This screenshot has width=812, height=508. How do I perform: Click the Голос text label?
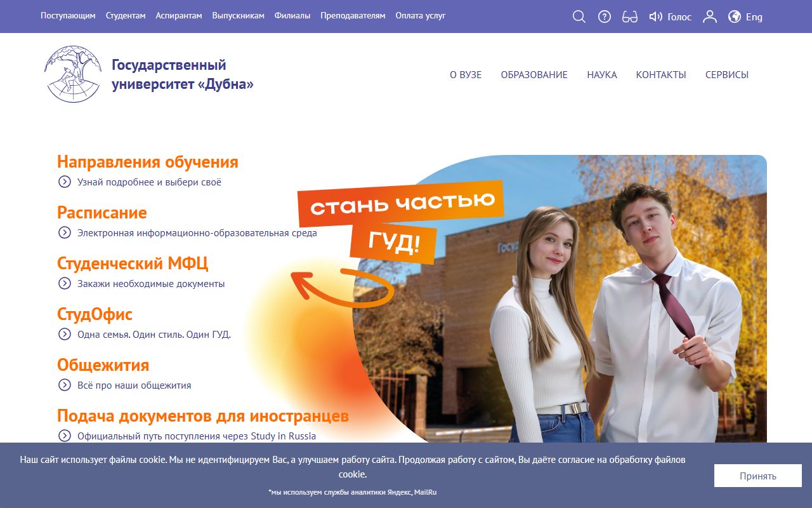coord(679,17)
